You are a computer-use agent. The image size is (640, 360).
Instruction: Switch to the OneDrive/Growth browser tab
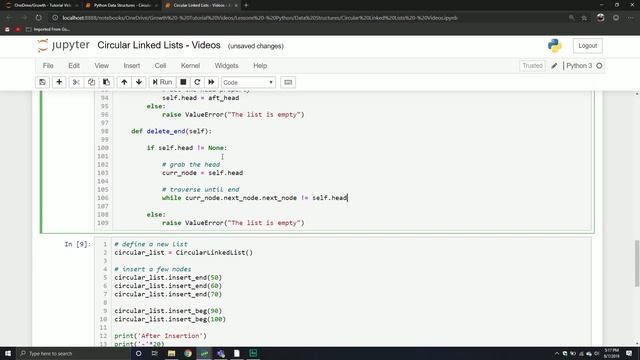(41, 5)
